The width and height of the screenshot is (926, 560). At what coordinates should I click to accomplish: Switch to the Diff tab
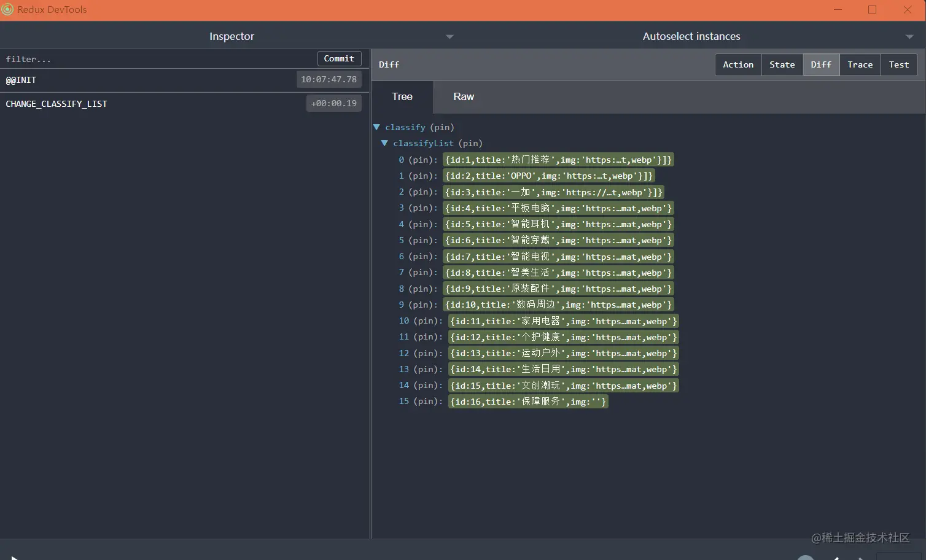tap(821, 64)
